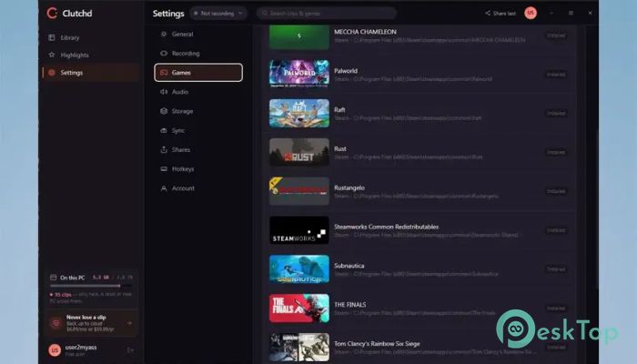Open the Not recording status dropdown

(x=218, y=13)
